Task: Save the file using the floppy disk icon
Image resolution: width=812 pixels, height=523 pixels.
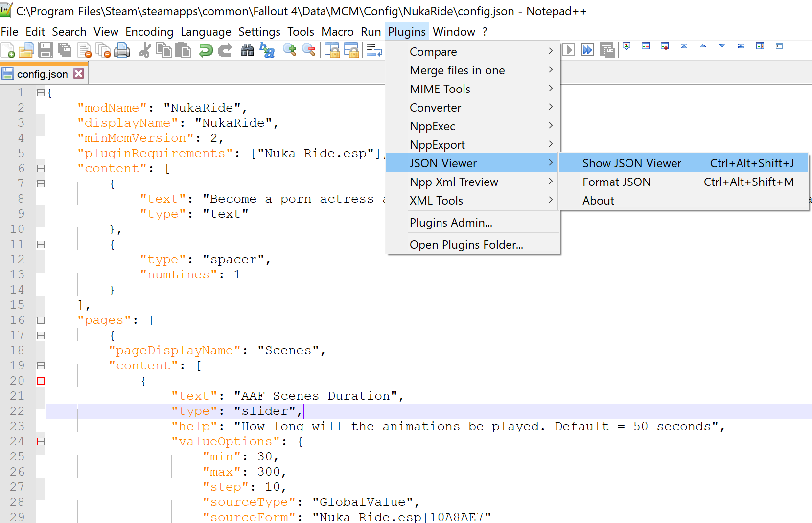Action: coord(46,50)
